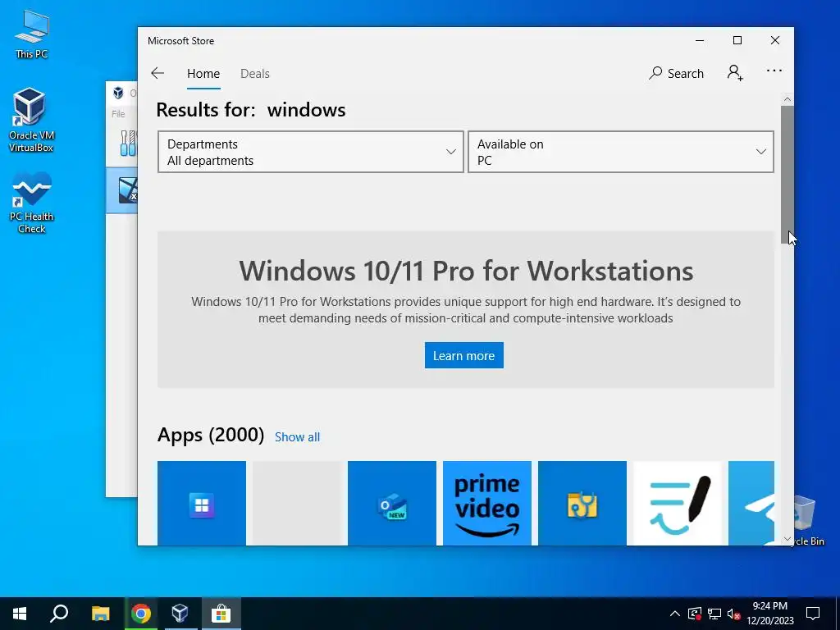
Task: Click the vertical scrollbar thumb
Action: (x=787, y=175)
